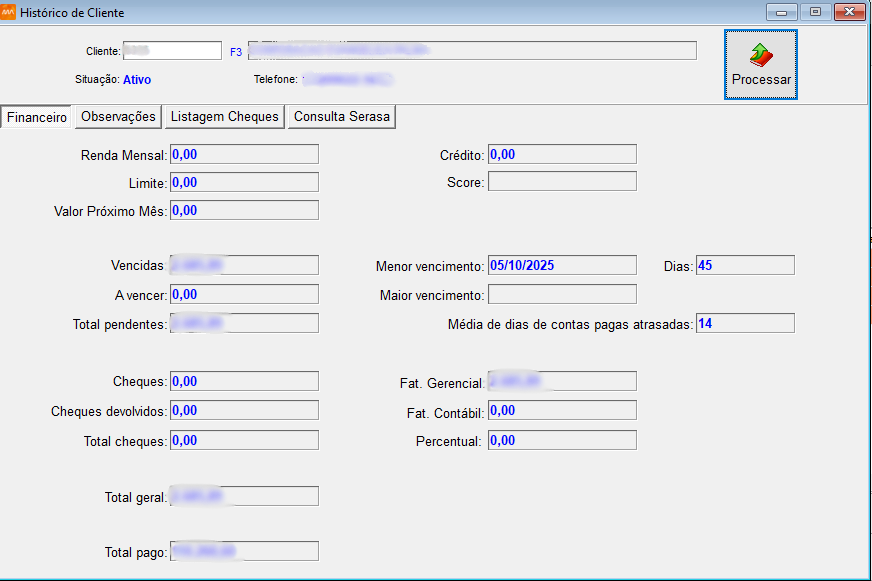The height and width of the screenshot is (581, 872).
Task: Click the Menor vencimento date field
Action: click(562, 265)
